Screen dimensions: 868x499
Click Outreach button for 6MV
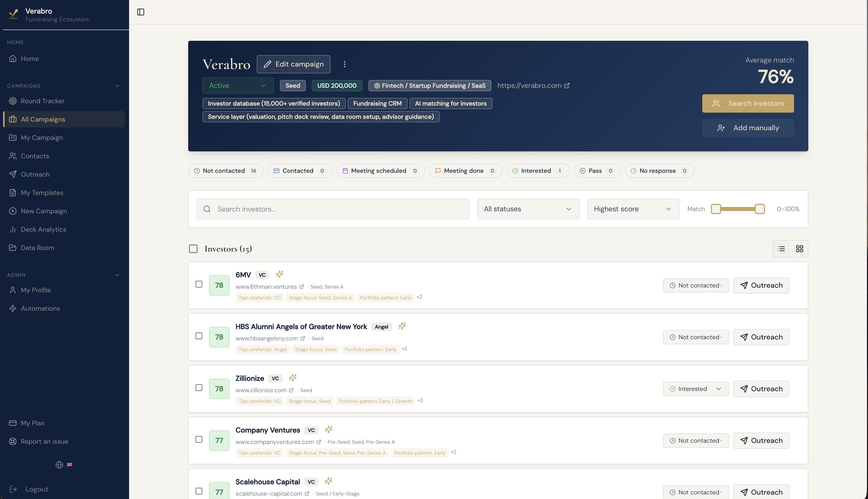tap(761, 285)
